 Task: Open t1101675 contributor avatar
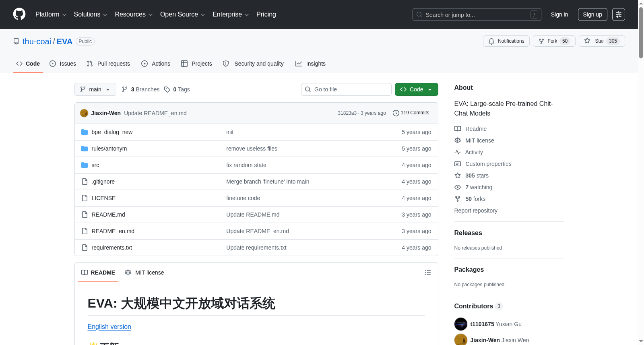click(461, 324)
